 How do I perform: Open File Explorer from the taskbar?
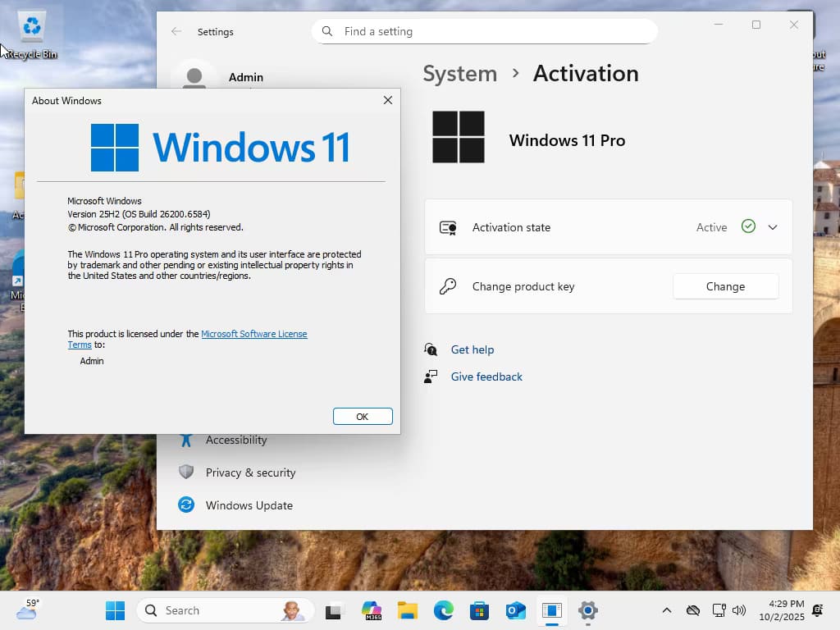[408, 610]
